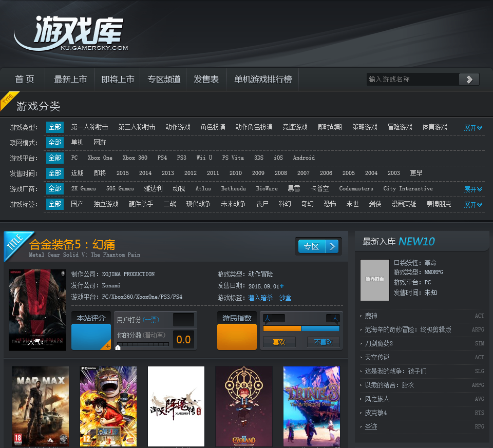Open 天空传说 in the latest list

(x=377, y=357)
